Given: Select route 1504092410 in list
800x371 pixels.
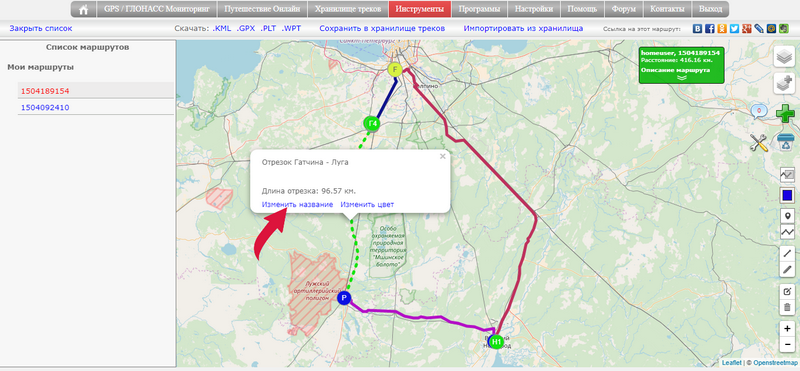Looking at the screenshot, I should pyautogui.click(x=45, y=108).
